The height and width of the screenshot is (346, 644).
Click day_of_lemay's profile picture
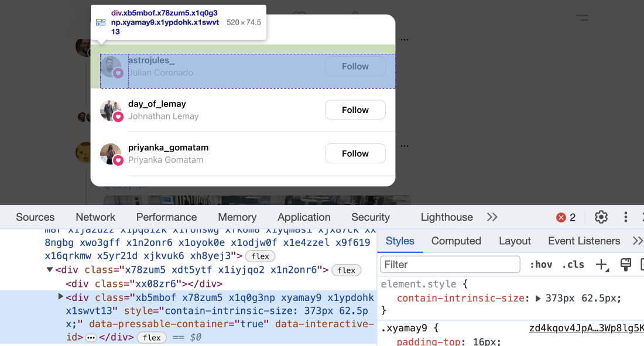tap(110, 110)
